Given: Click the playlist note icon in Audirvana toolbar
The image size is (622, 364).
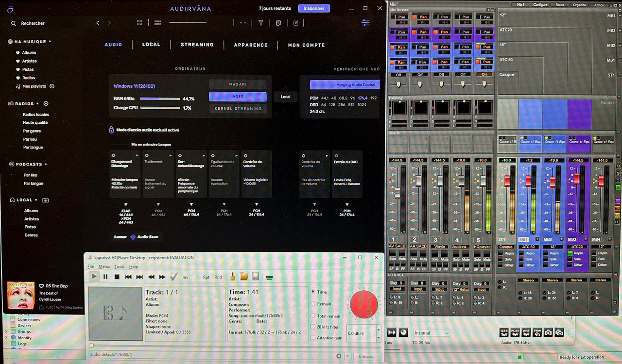Looking at the screenshot, I should point(278,22).
